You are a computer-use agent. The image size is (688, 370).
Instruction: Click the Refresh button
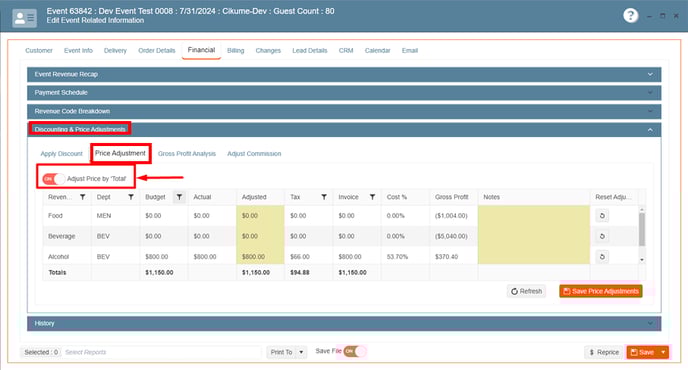click(526, 291)
